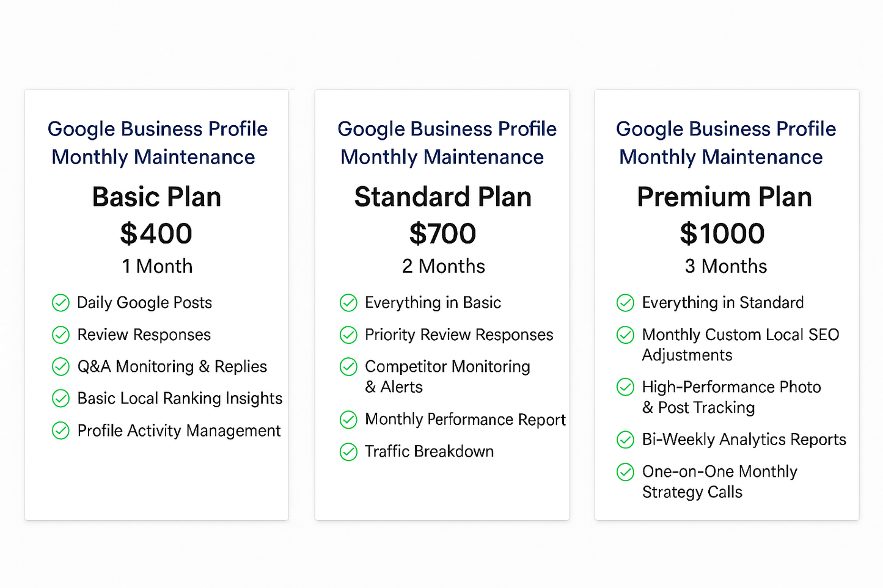Click the checkmark beside Basic Local Ranking Insights
This screenshot has width=883, height=588.
pos(60,399)
